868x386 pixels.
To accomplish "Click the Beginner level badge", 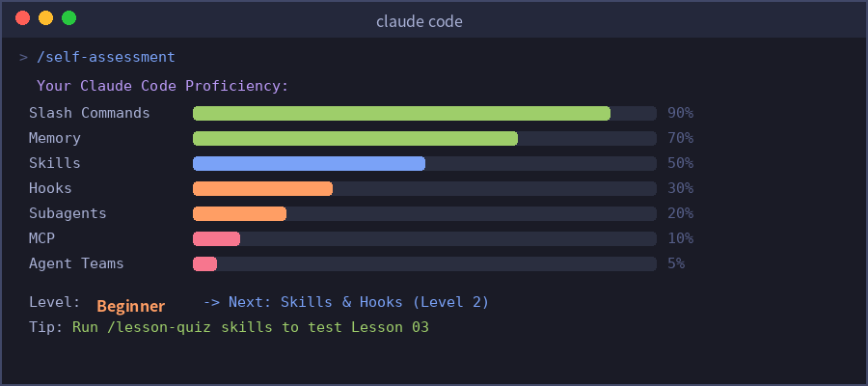I will 131,306.
